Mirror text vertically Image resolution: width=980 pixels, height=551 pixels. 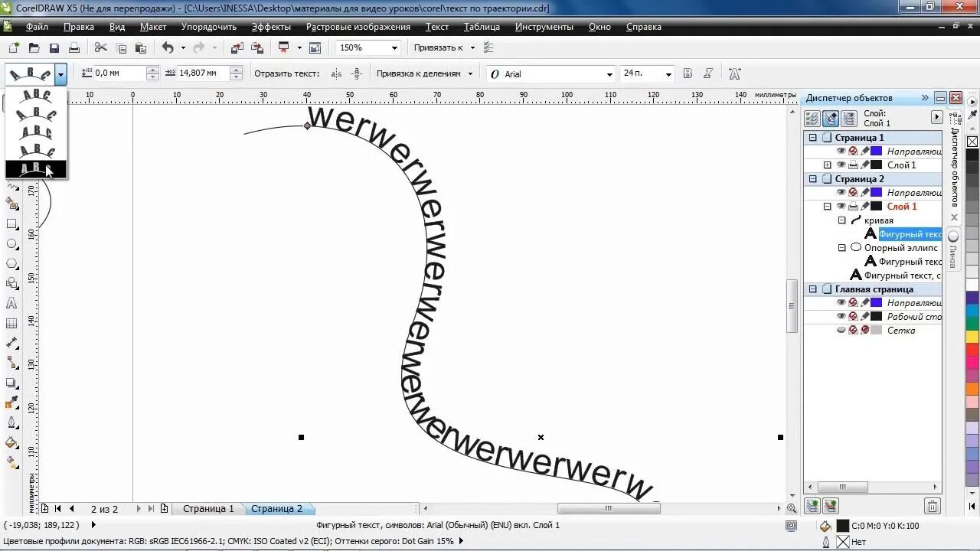pos(356,73)
